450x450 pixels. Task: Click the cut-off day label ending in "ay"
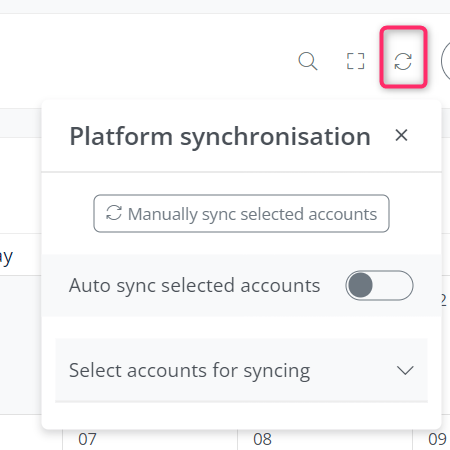point(6,257)
